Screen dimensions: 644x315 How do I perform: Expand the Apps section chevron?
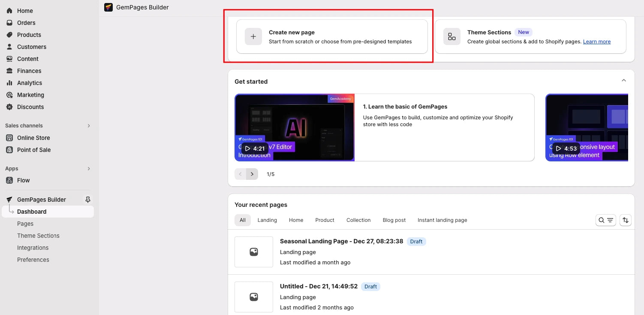point(89,169)
